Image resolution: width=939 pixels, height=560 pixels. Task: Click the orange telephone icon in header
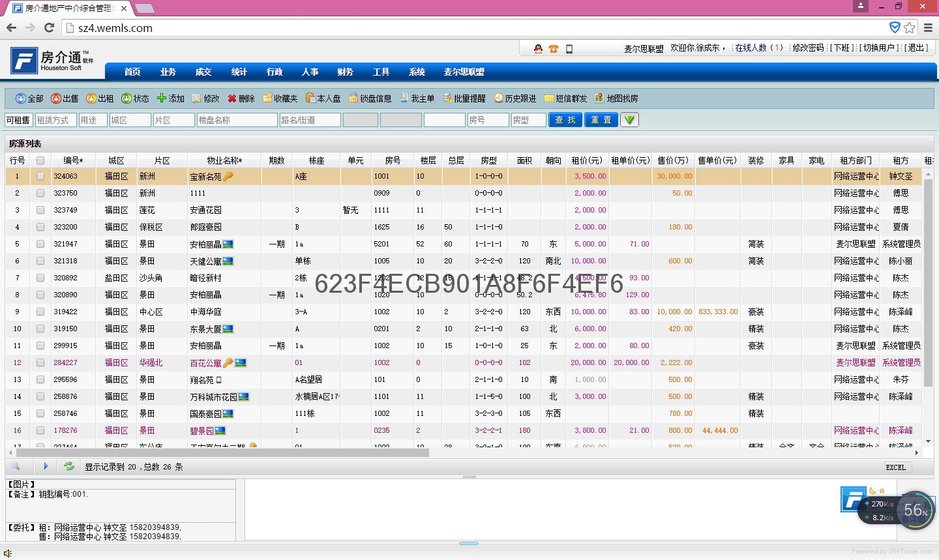554,49
